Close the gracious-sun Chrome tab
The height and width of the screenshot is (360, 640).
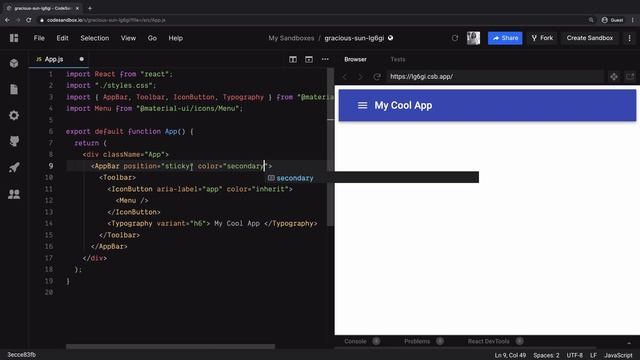[77, 8]
